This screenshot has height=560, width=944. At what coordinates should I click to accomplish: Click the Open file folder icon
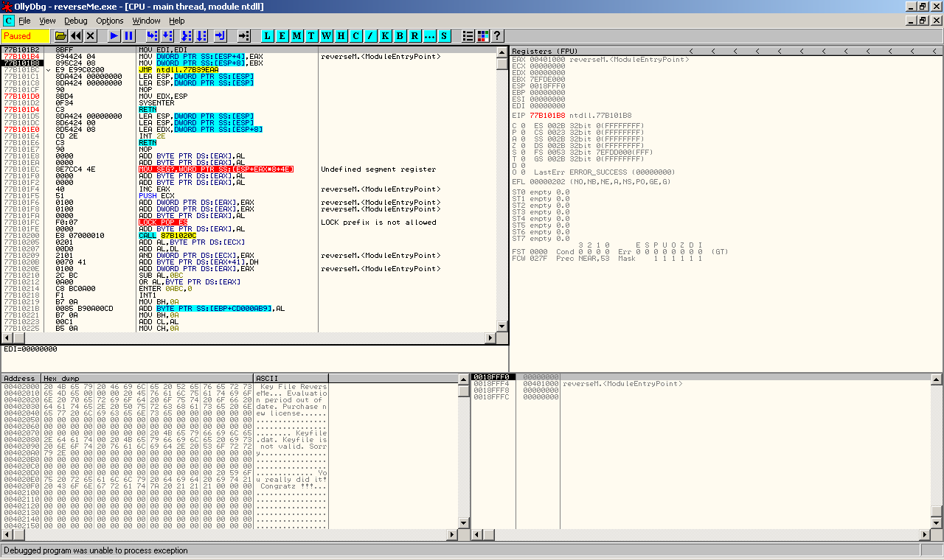[60, 35]
